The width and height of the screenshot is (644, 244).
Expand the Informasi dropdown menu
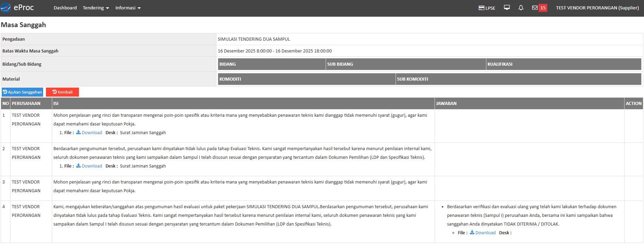pos(128,8)
